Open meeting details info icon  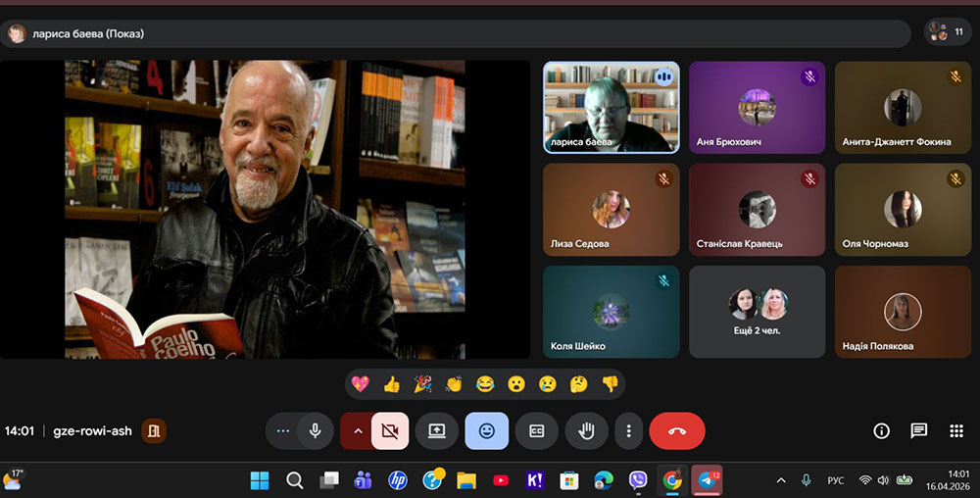pos(881,430)
